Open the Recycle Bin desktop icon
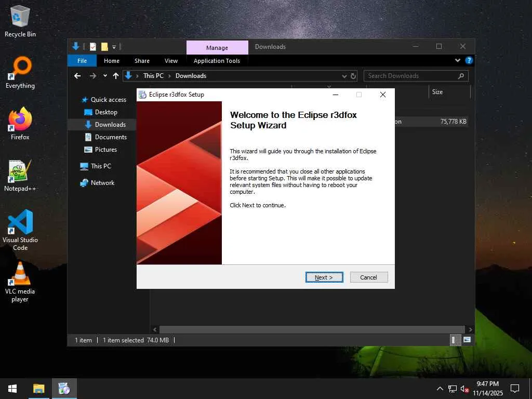 [x=20, y=21]
